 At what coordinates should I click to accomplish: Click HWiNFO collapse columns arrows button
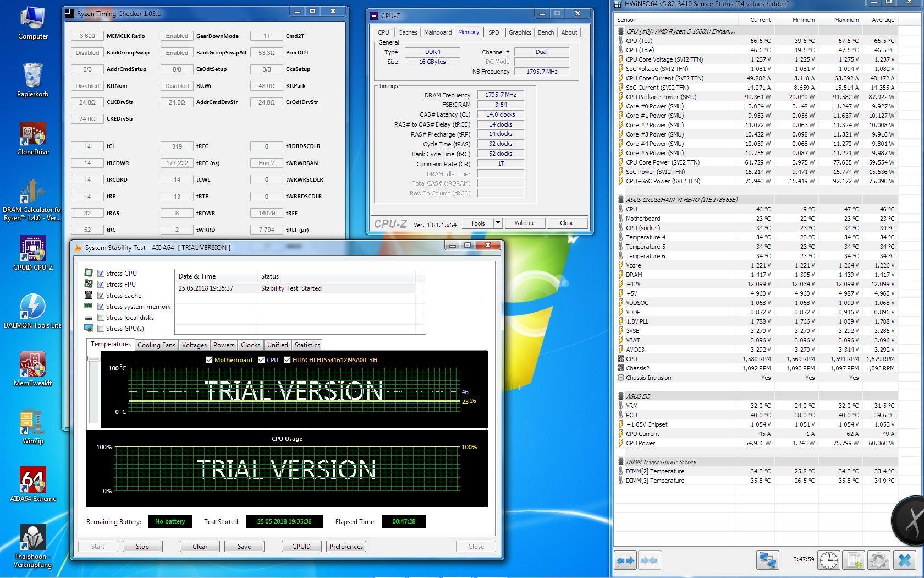point(649,560)
